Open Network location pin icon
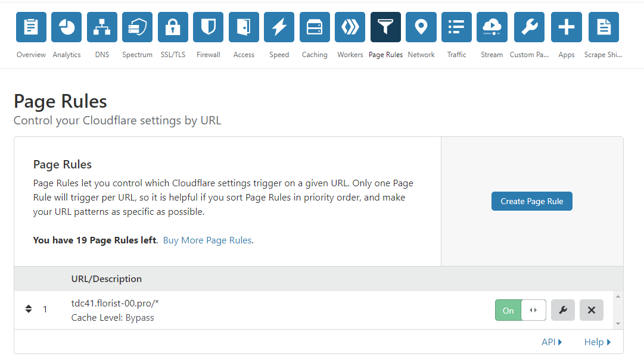The width and height of the screenshot is (644, 363). 421,27
